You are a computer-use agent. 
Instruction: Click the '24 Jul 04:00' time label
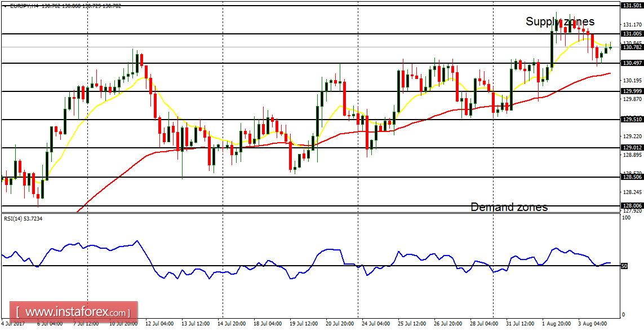click(375, 324)
